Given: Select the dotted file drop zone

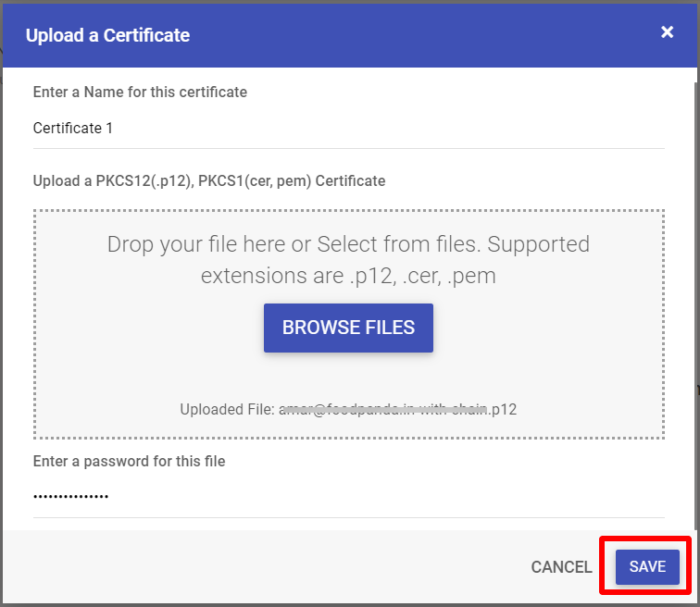Looking at the screenshot, I should pyautogui.click(x=349, y=324).
